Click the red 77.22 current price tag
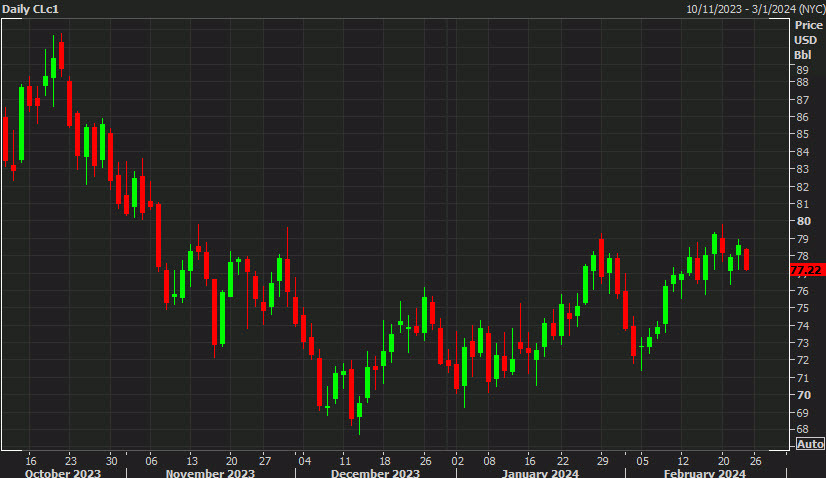 [x=807, y=270]
